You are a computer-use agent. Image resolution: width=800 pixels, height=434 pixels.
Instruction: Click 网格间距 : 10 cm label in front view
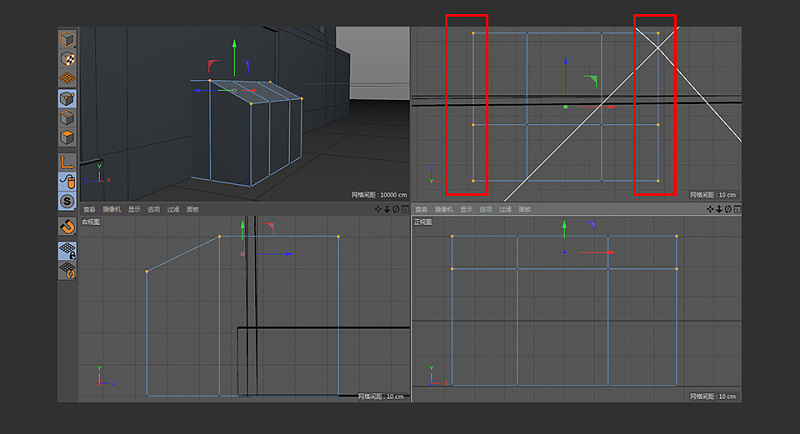pyautogui.click(x=713, y=396)
